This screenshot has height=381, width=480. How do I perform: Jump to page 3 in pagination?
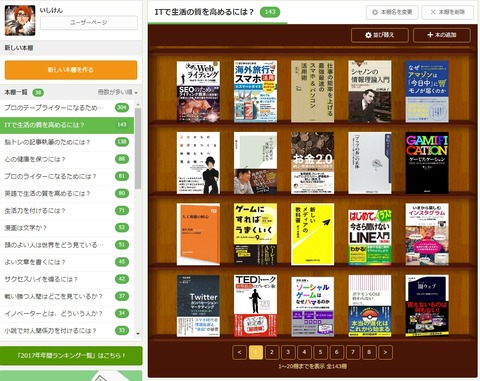[288, 352]
